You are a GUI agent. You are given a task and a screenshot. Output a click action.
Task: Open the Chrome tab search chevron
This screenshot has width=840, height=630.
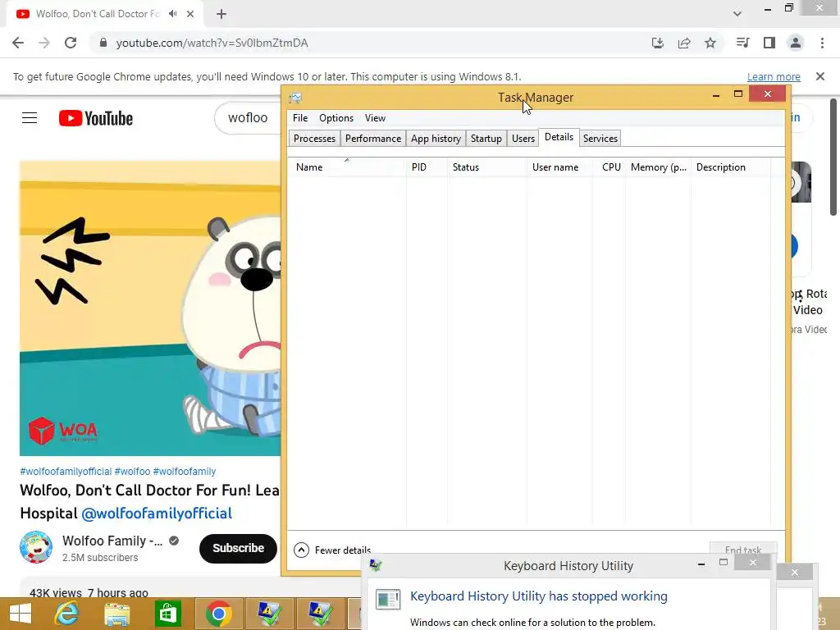click(737, 14)
